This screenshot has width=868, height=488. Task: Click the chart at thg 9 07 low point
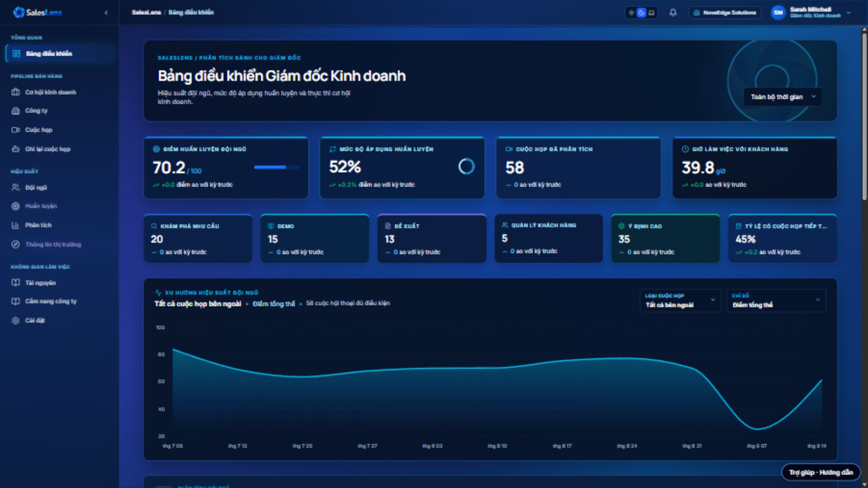click(757, 428)
